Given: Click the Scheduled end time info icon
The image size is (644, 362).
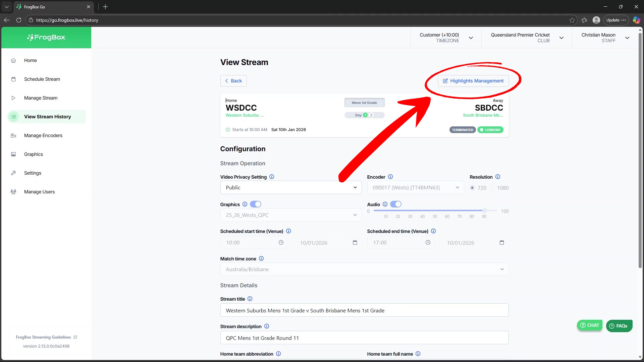Looking at the screenshot, I should 433,231.
